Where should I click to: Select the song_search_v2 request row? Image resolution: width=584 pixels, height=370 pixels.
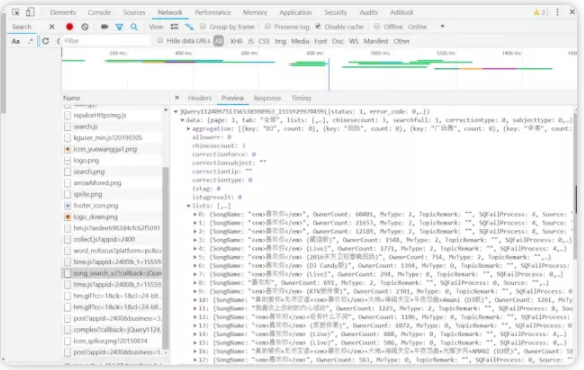click(112, 273)
